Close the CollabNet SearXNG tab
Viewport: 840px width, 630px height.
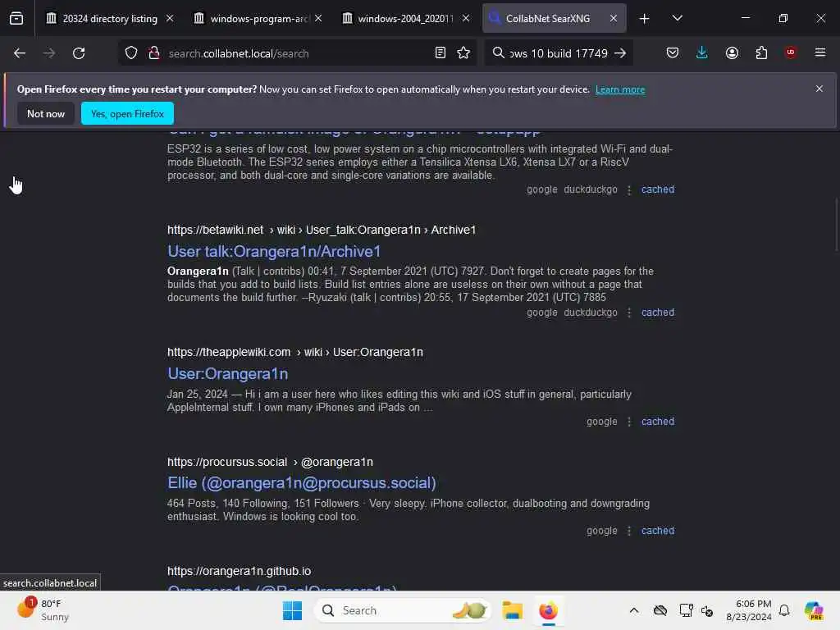tap(614, 18)
